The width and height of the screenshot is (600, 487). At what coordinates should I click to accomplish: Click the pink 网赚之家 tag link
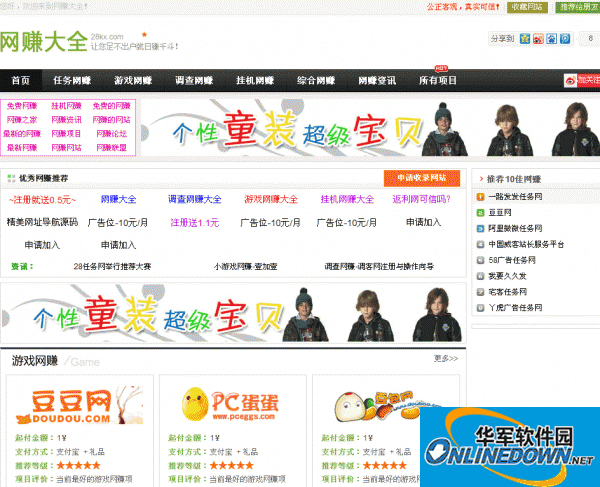tap(22, 120)
